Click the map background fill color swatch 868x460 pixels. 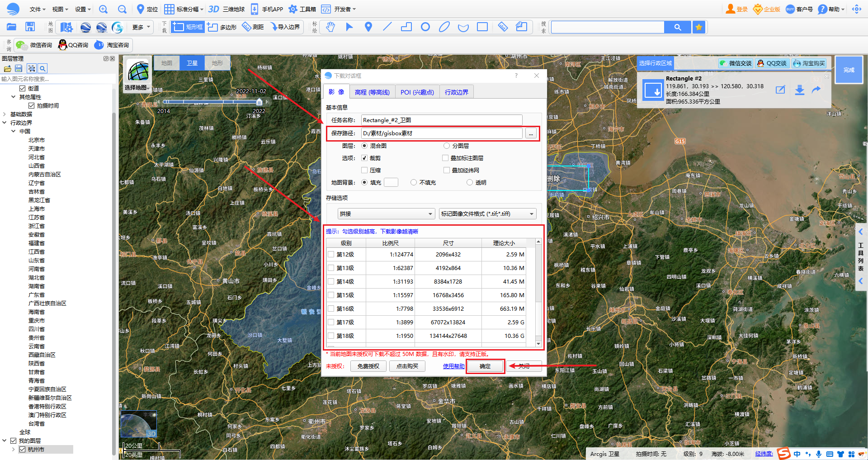[x=391, y=183]
